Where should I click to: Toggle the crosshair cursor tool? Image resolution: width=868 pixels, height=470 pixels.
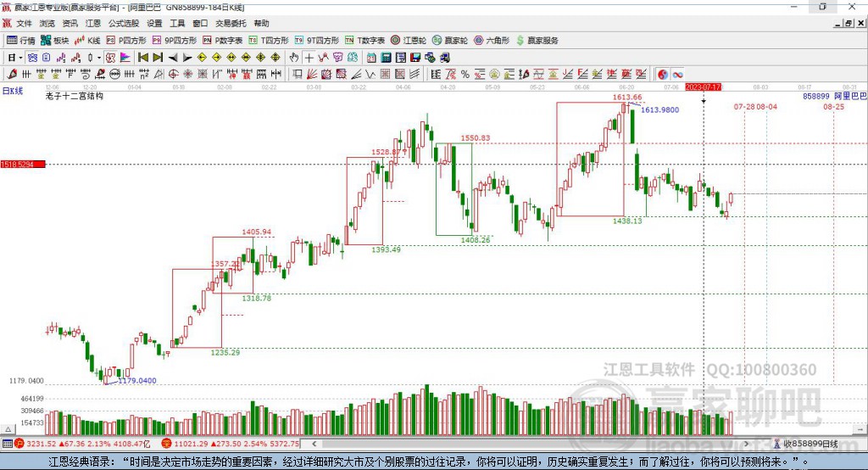click(309, 58)
